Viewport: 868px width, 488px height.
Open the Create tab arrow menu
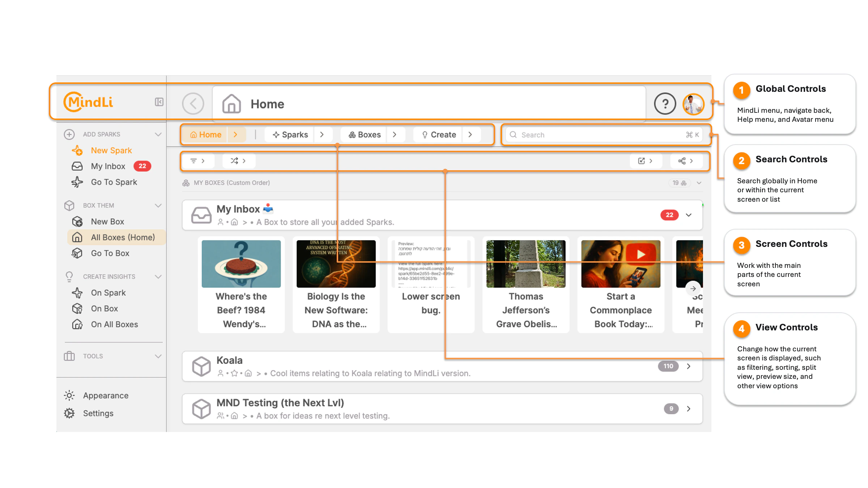point(470,135)
